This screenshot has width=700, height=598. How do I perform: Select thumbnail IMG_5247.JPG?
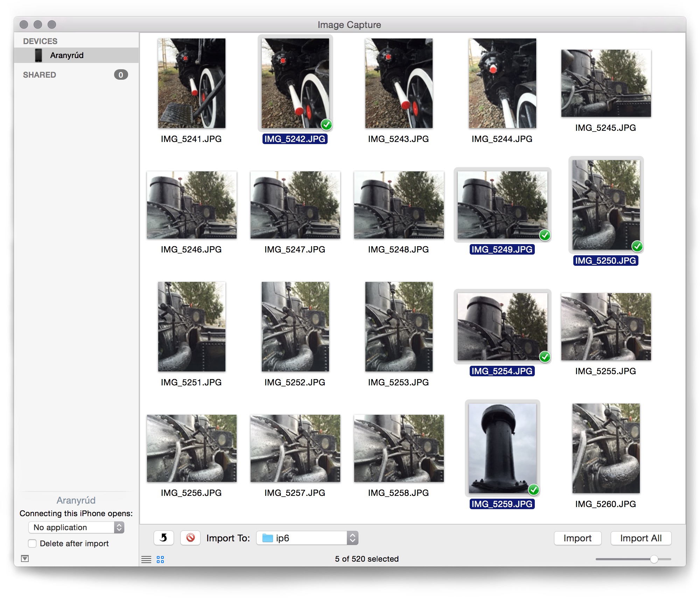[295, 205]
